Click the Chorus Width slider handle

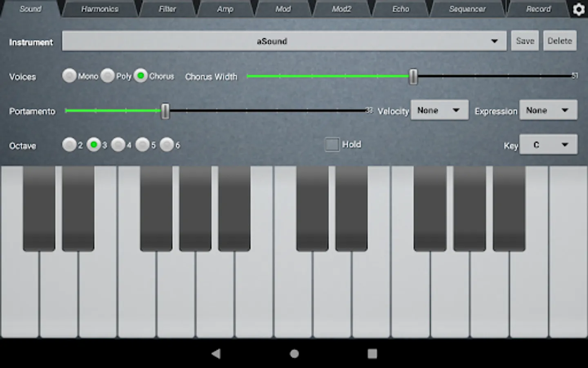click(x=413, y=76)
